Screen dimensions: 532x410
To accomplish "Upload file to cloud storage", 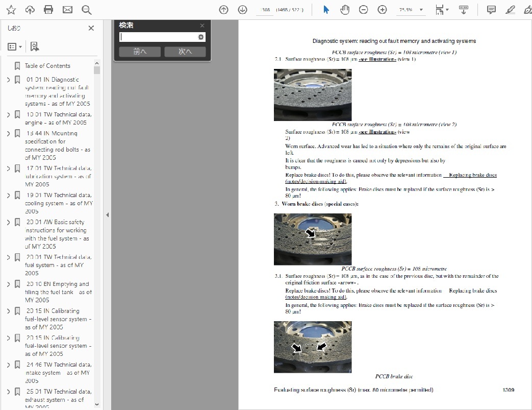I will [30, 10].
